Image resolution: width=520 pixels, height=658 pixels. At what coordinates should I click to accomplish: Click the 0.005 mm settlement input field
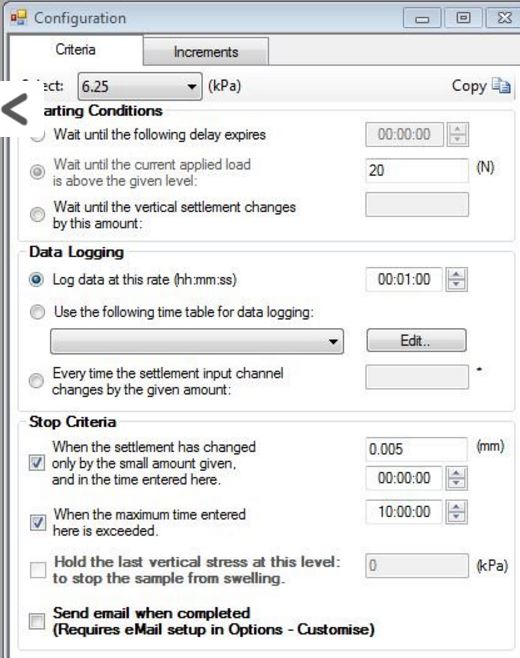(417, 449)
